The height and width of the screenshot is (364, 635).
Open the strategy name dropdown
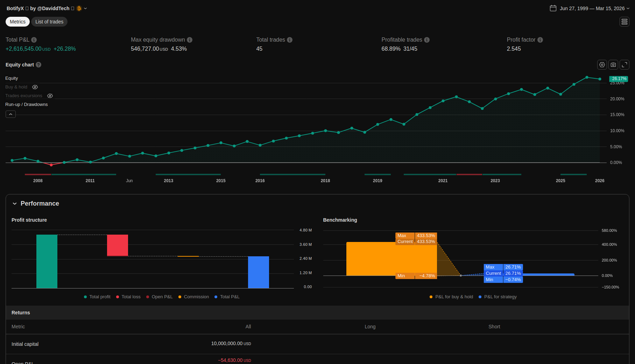(x=85, y=8)
